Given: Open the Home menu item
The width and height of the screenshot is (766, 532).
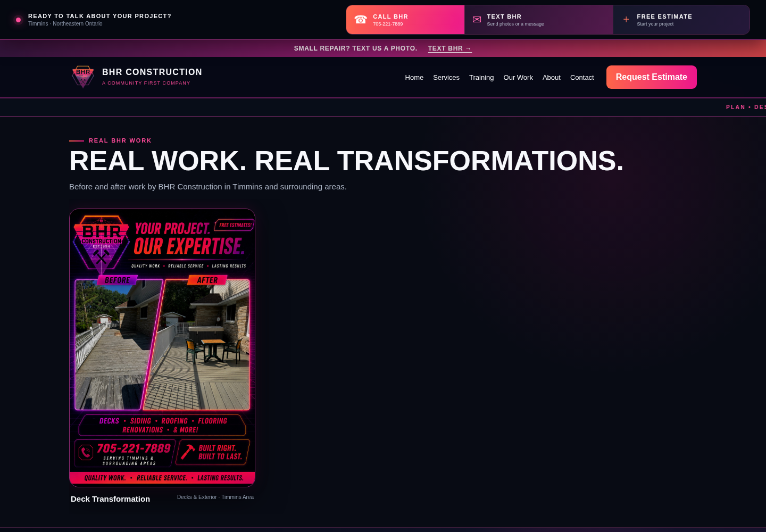Looking at the screenshot, I should (414, 78).
